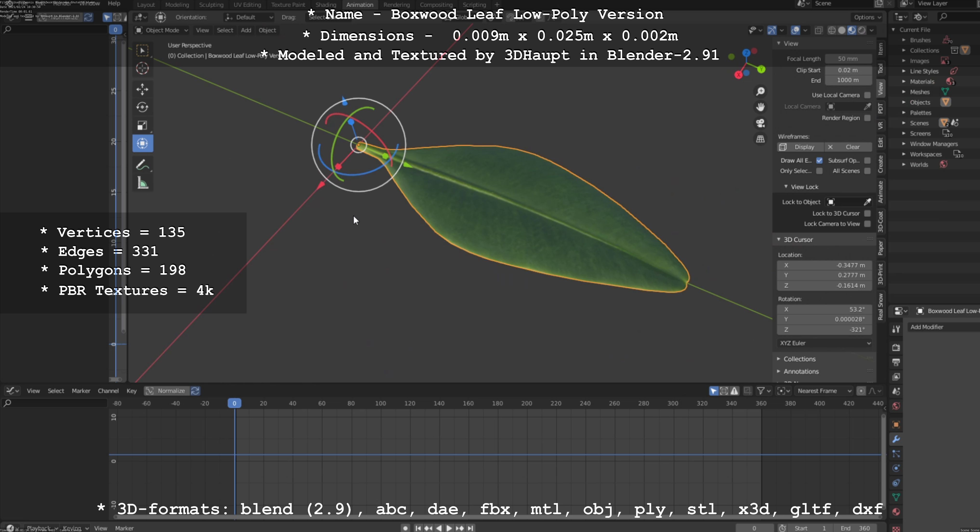Open Object properties orange square icon
This screenshot has width=980, height=532.
click(896, 424)
